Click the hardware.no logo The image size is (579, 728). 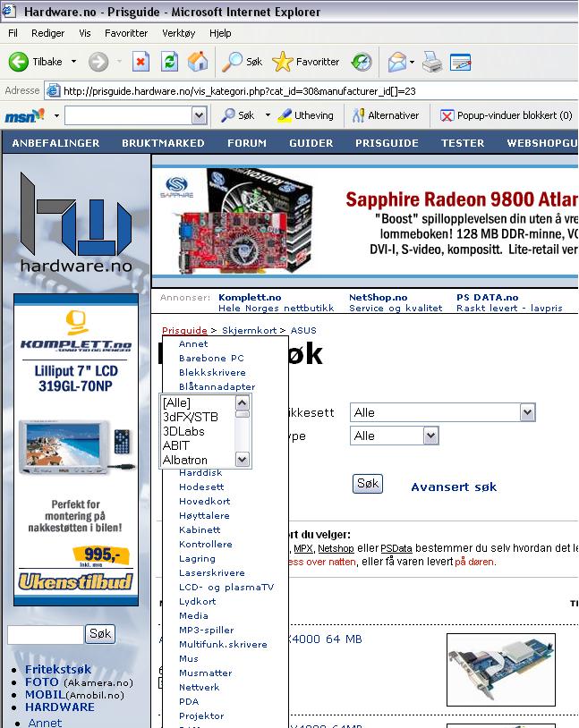[76, 222]
